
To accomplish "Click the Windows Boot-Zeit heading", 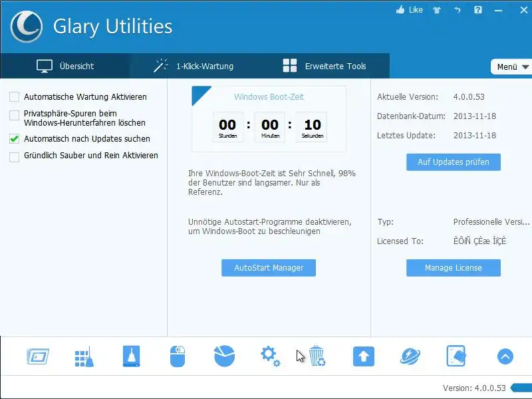I will coord(269,96).
